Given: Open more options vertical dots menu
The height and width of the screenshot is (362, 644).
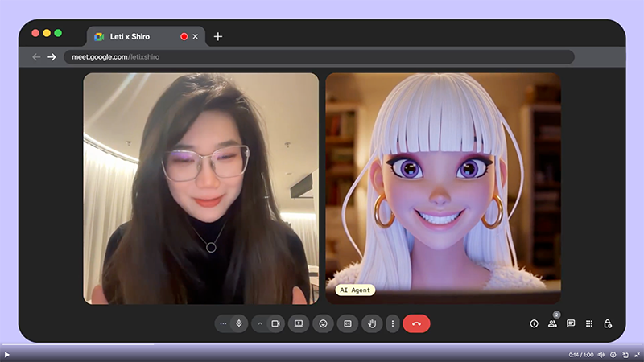Looking at the screenshot, I should 393,323.
